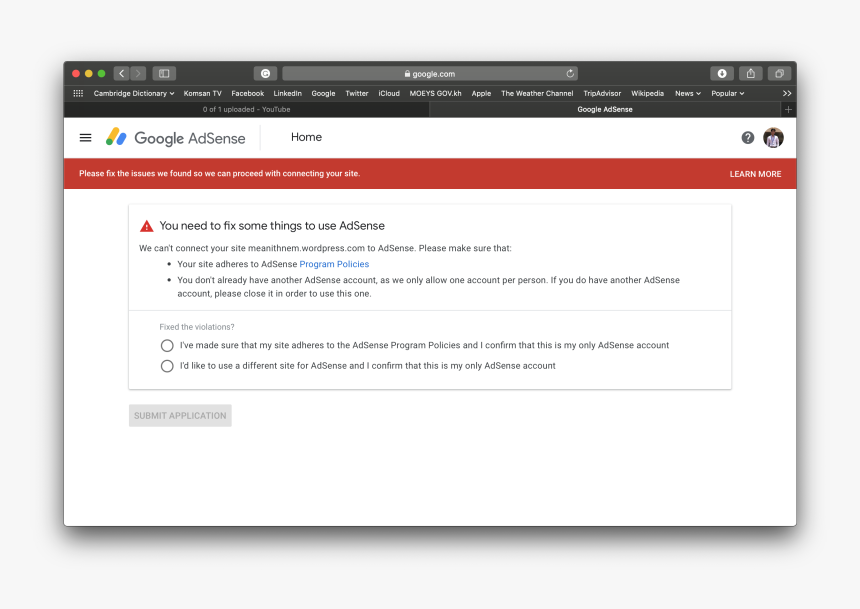Open the Google bookmark
Screen dimensions: 860x609
[x=323, y=93]
